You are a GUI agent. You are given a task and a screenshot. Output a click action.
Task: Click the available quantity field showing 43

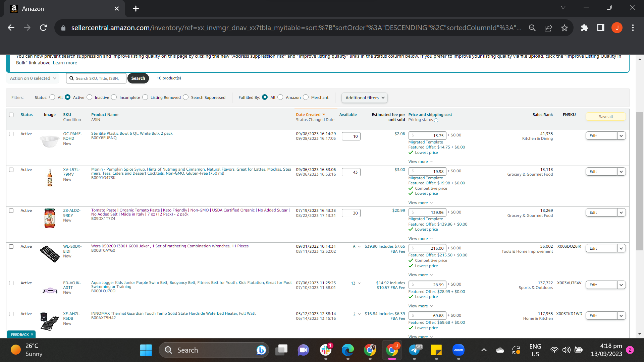point(351,172)
